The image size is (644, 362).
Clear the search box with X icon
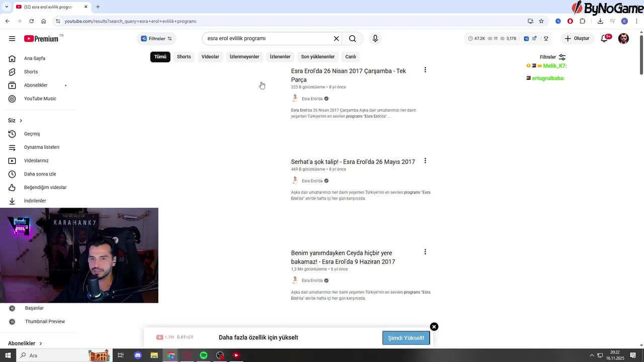pos(337,39)
